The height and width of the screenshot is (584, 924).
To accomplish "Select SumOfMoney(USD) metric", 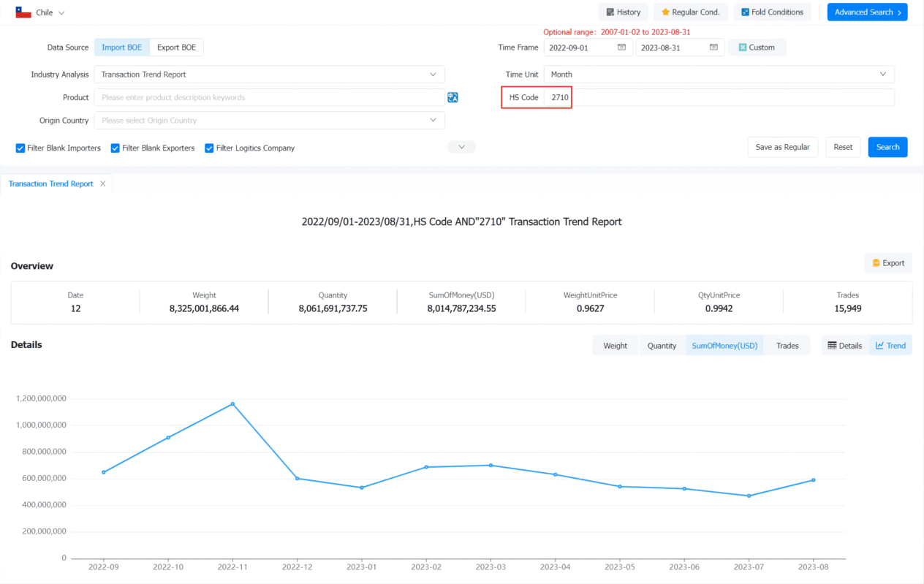I will tap(724, 346).
